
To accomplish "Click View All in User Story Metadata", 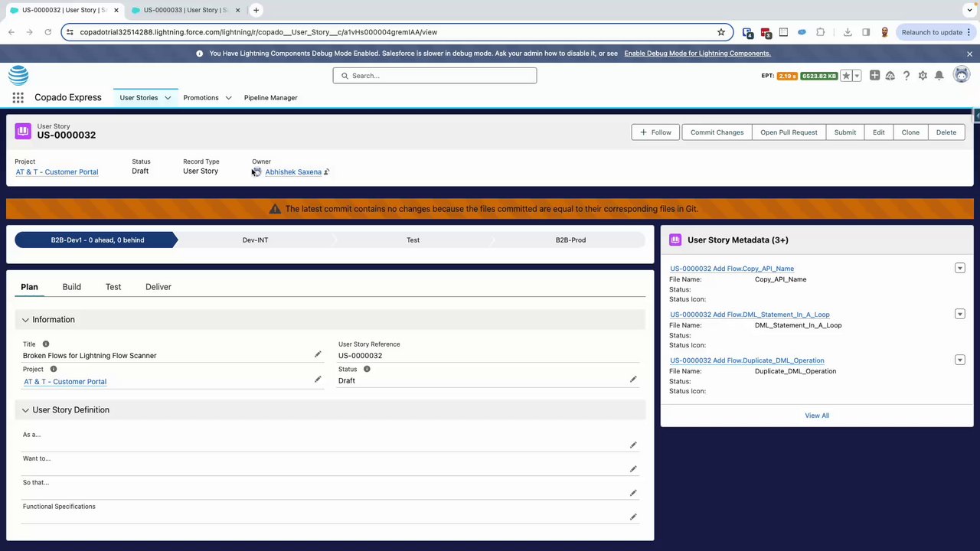I will point(817,416).
